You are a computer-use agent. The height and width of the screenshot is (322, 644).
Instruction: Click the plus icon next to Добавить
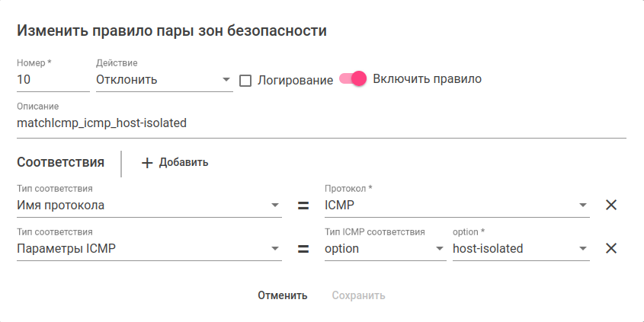click(x=148, y=162)
